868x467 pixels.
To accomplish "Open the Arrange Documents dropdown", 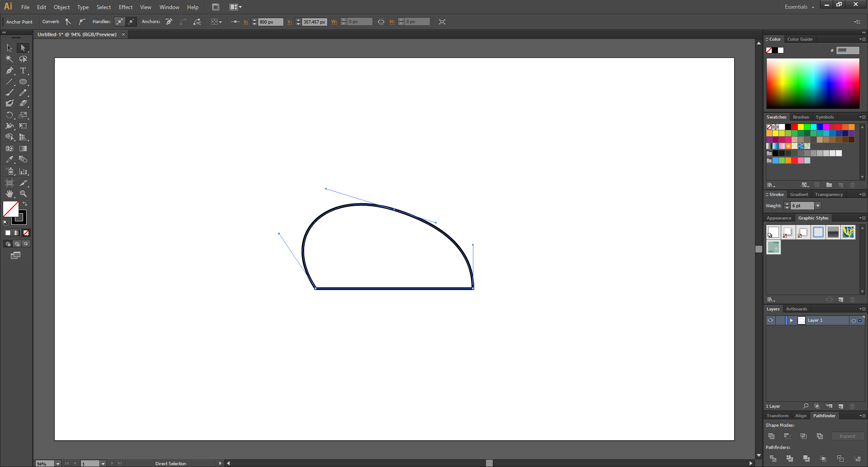I will 236,7.
